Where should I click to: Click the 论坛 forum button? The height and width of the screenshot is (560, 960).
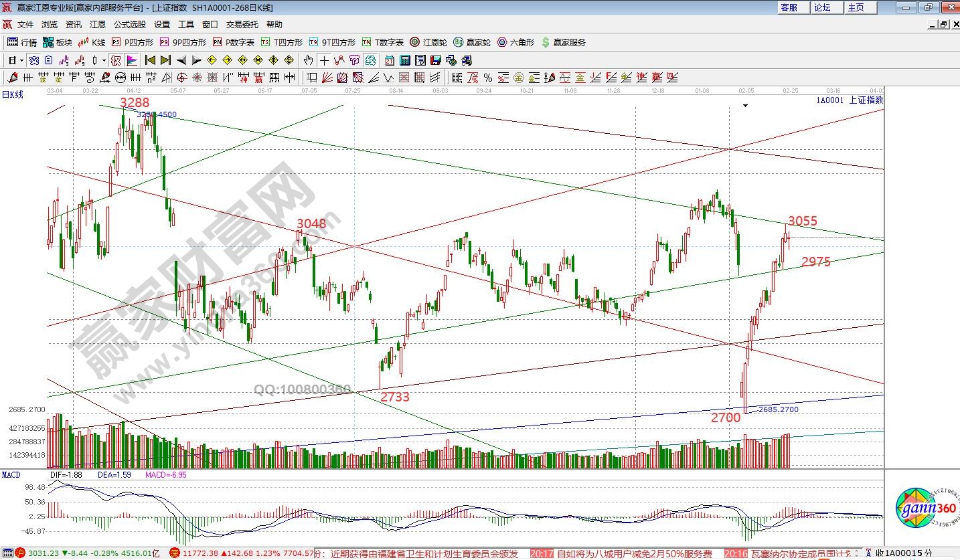point(822,7)
